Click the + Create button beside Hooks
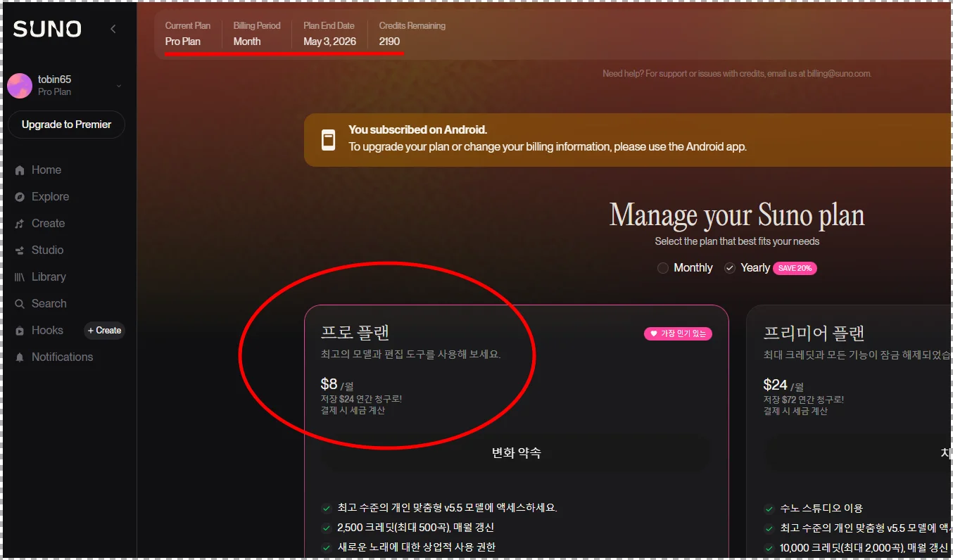 (x=104, y=331)
